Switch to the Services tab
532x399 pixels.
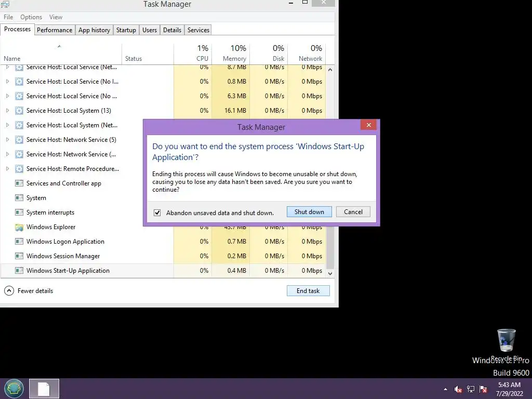[x=198, y=30]
